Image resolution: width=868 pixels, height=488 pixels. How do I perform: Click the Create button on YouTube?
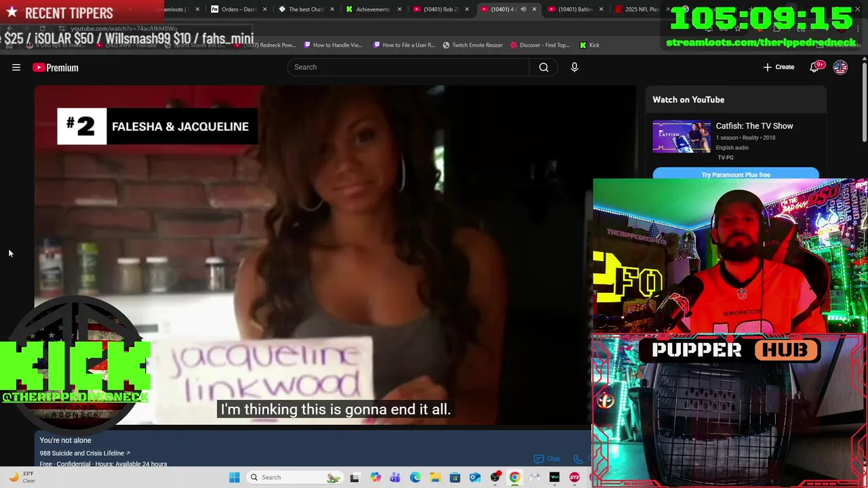tap(778, 67)
